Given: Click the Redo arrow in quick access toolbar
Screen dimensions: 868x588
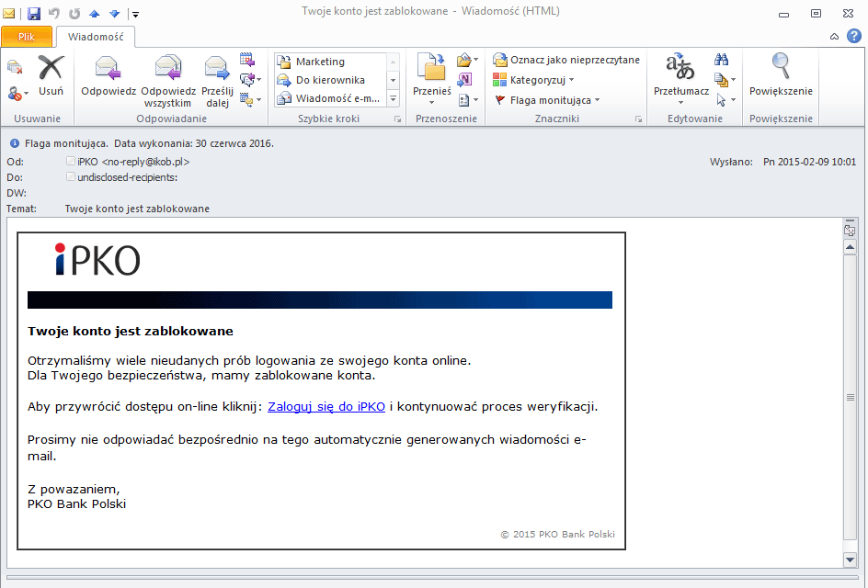Looking at the screenshot, I should coord(74,13).
